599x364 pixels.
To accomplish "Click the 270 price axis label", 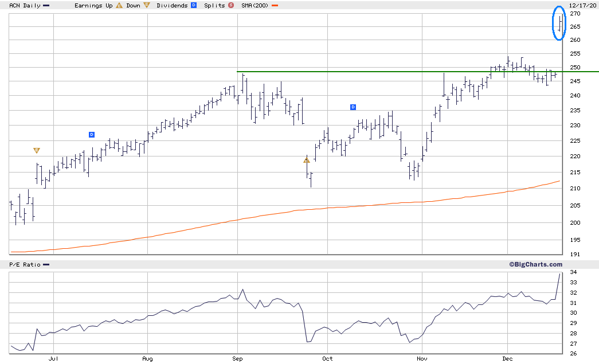I will coord(575,13).
